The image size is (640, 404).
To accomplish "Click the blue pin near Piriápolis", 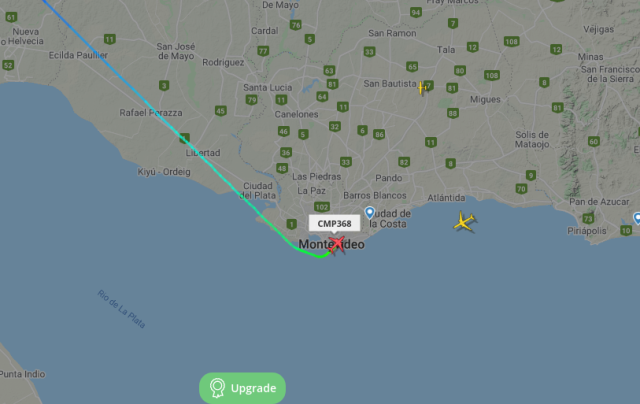I will [x=637, y=218].
